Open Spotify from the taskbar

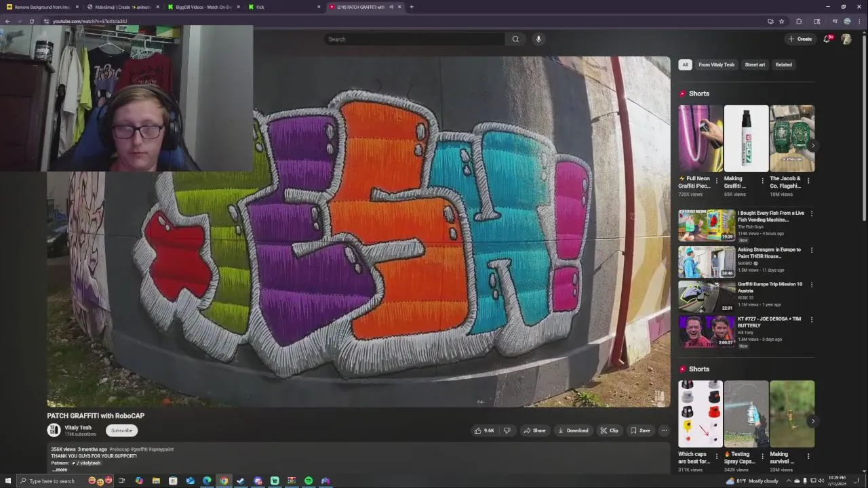tap(309, 481)
